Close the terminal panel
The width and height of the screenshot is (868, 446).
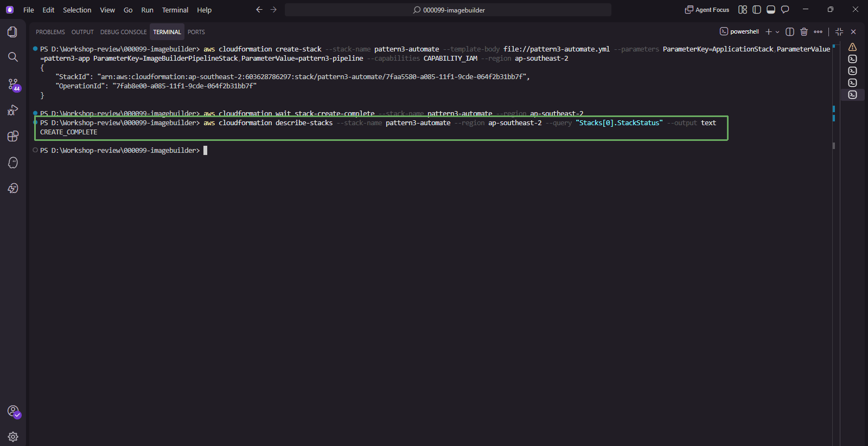point(853,32)
